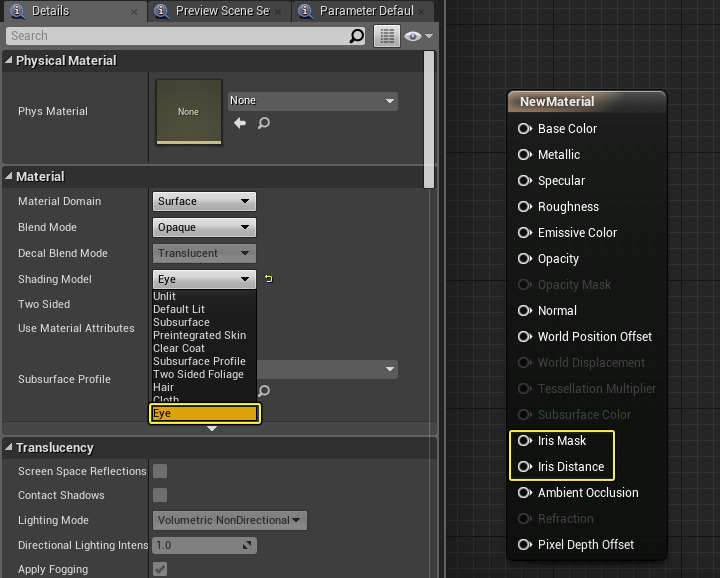Uncheck the Apply Fogging checkbox
720x578 pixels.
pos(160,569)
